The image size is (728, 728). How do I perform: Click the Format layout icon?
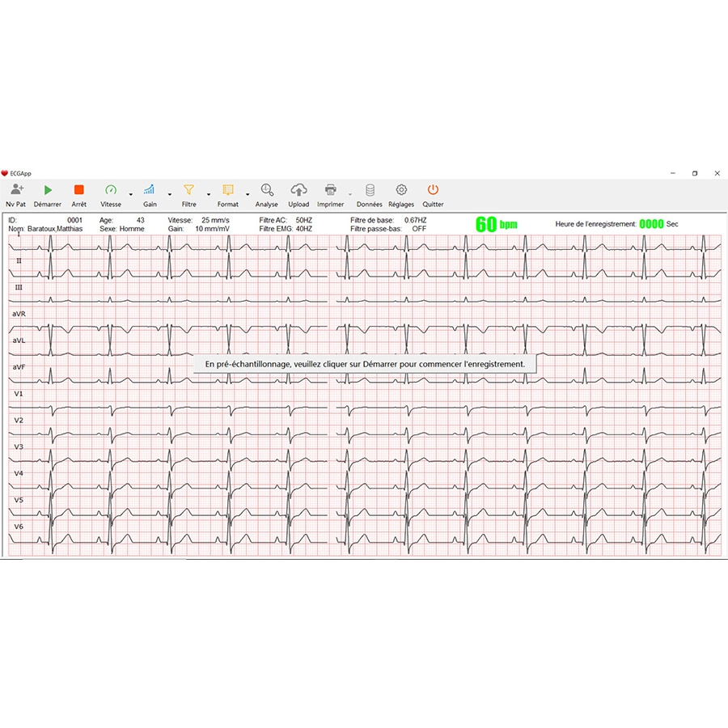(228, 190)
